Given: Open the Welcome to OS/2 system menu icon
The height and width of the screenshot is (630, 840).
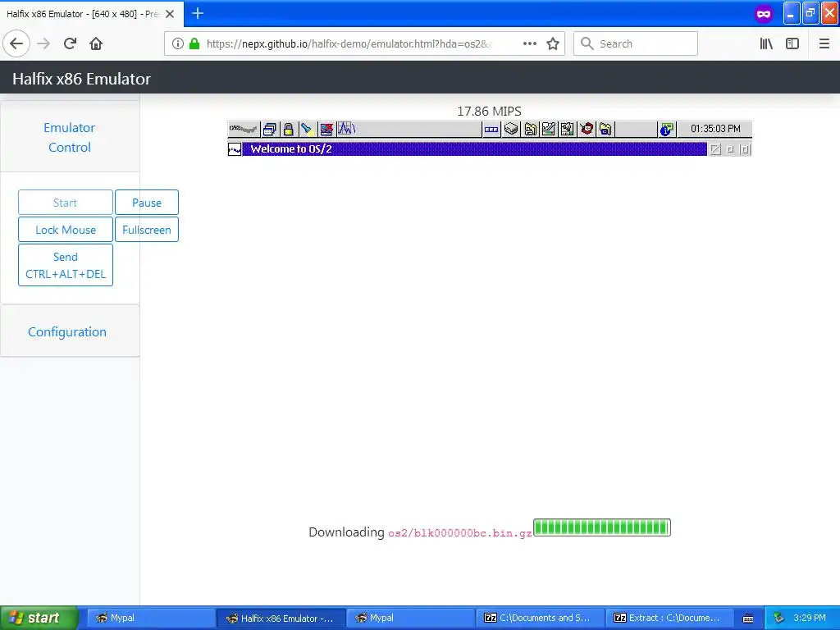Looking at the screenshot, I should coord(235,149).
